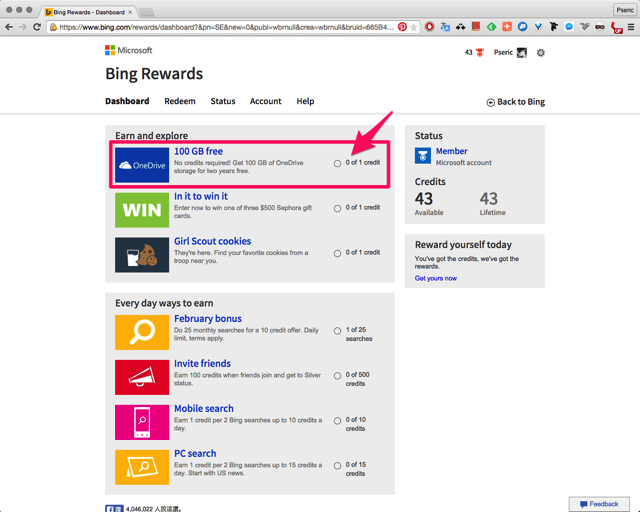
Task: Open the In it to win it link
Action: 201,196
